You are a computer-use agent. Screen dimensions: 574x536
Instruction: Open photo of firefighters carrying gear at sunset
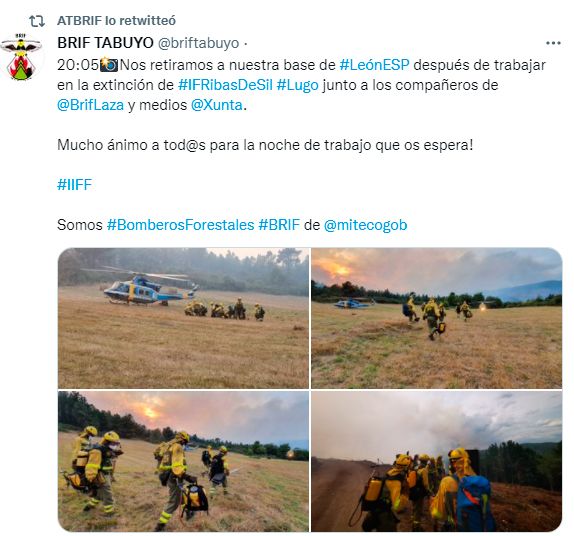pos(183,461)
